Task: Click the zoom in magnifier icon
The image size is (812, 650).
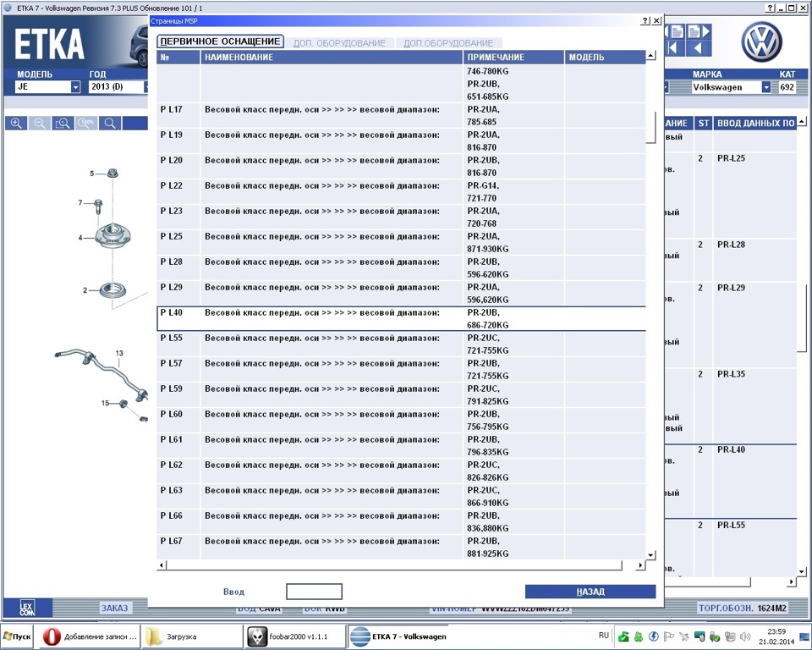Action: point(17,124)
